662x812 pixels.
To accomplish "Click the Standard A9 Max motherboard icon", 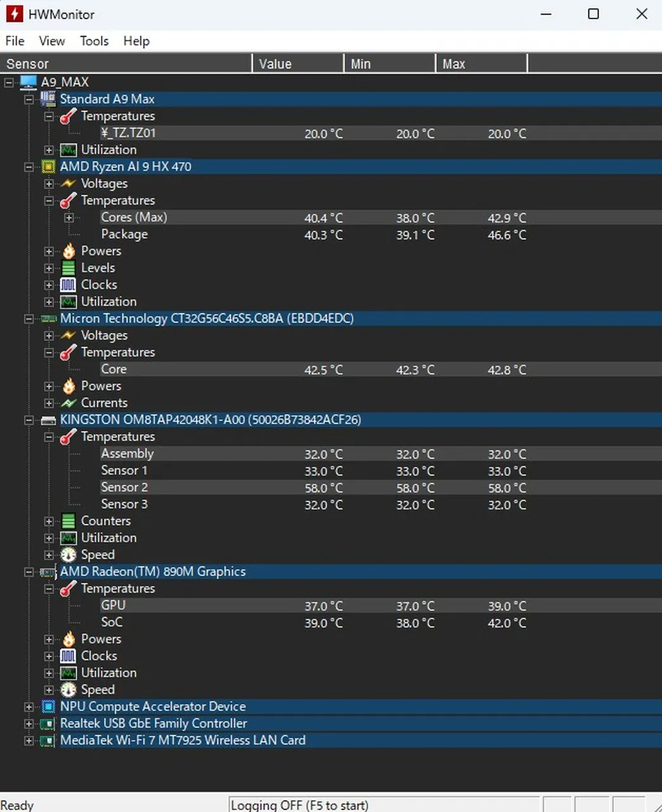I will tap(48, 99).
